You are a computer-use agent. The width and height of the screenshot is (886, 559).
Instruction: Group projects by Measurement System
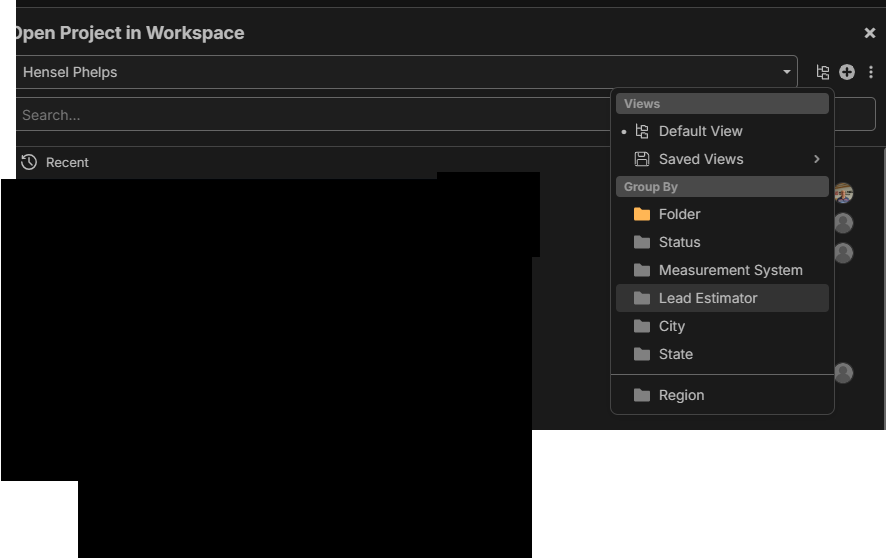coord(730,270)
